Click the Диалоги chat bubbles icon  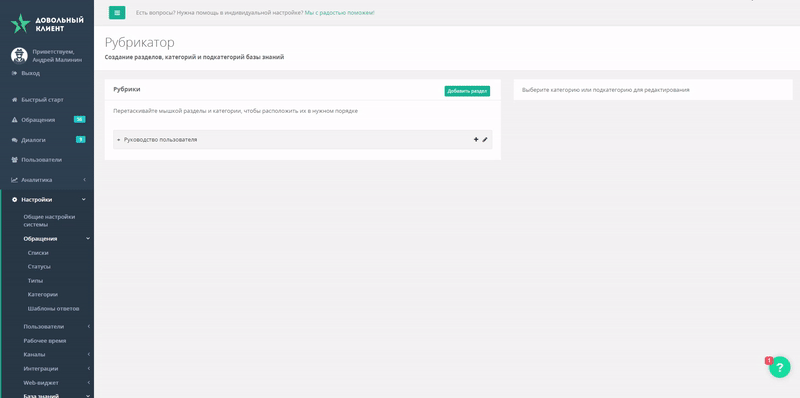point(15,140)
